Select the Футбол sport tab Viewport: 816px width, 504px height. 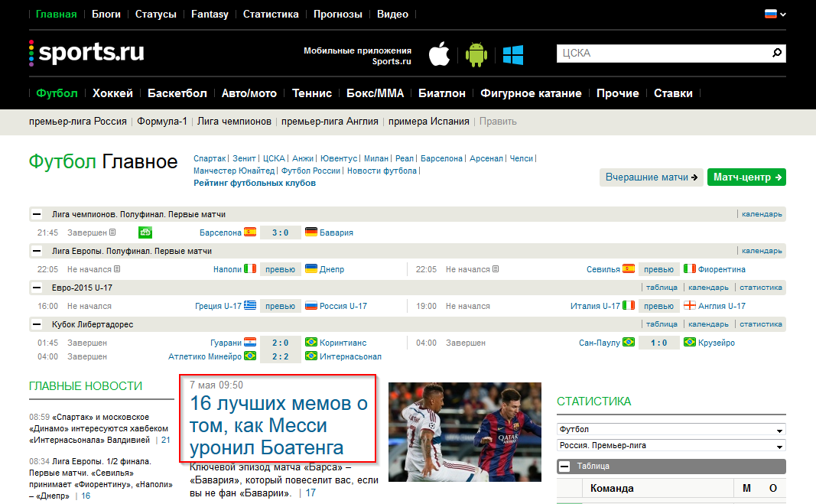(57, 93)
